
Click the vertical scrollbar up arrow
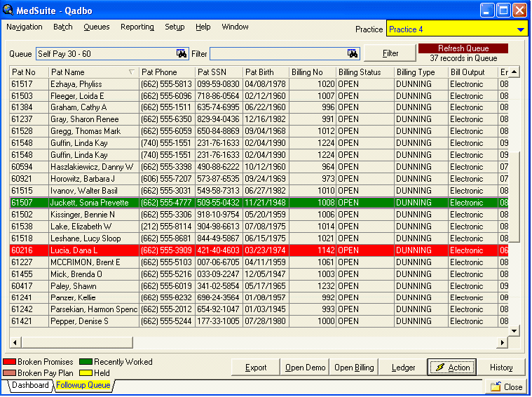coord(514,72)
